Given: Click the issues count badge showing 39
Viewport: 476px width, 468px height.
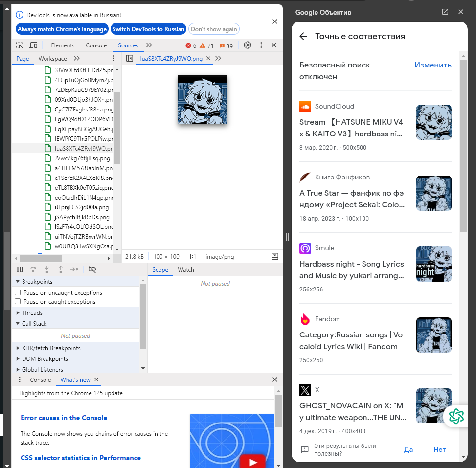Looking at the screenshot, I should (x=226, y=45).
